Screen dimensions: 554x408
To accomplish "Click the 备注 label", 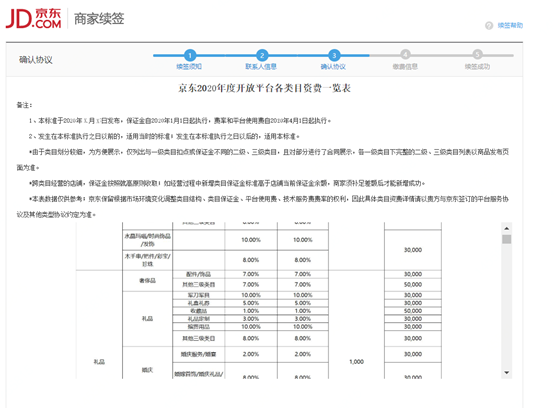I will 24,105.
